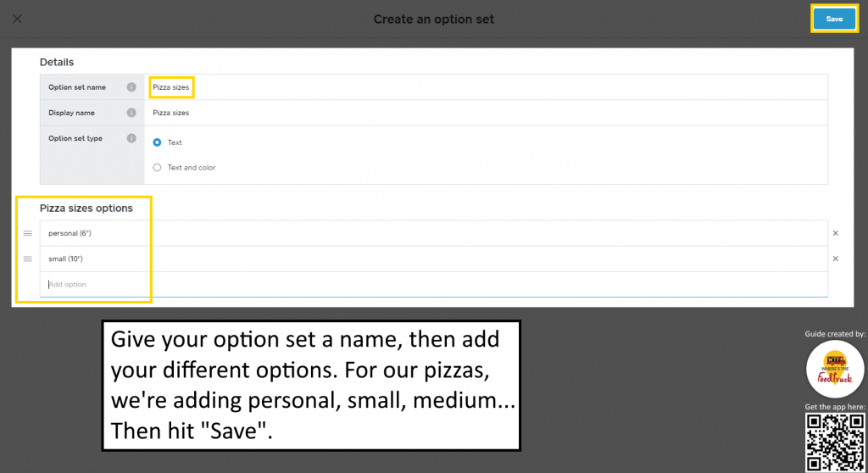Click the instruction text box about saving
This screenshot has height=473, width=868.
[311, 386]
